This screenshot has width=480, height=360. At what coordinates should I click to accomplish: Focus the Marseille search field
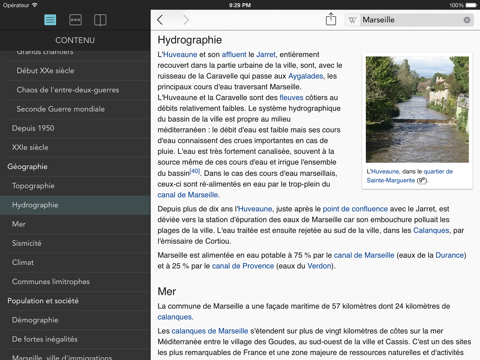click(x=410, y=20)
